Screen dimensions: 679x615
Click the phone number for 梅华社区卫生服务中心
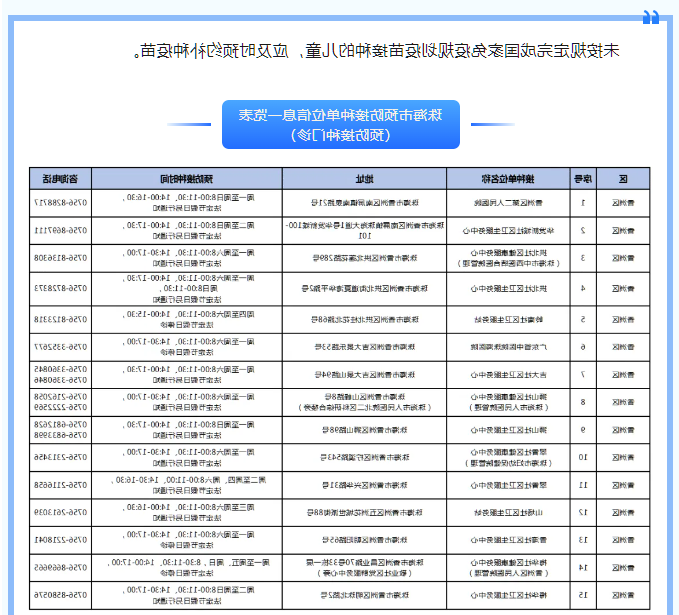tap(60, 595)
